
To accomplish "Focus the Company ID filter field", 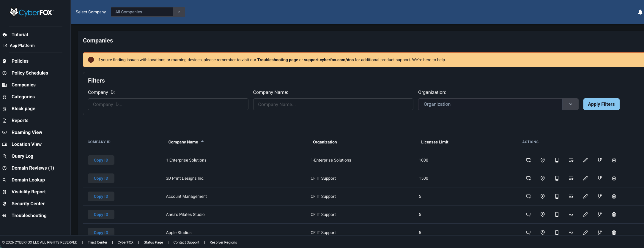I will point(168,104).
